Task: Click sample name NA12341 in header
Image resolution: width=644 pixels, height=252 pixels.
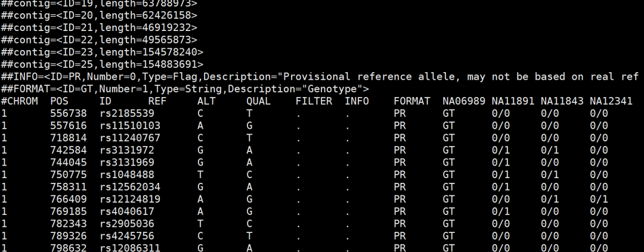Action: point(611,101)
